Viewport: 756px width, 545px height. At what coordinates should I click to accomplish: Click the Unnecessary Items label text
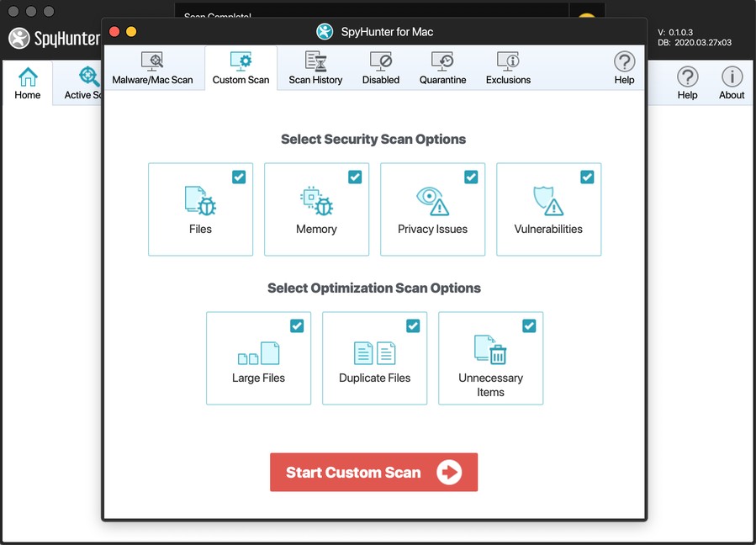490,385
